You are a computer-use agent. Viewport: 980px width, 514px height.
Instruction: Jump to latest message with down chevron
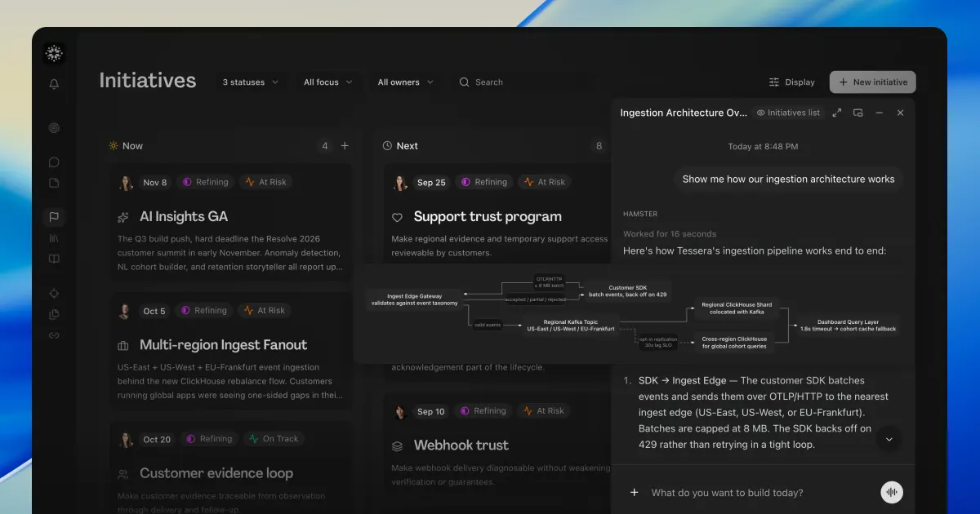(889, 439)
